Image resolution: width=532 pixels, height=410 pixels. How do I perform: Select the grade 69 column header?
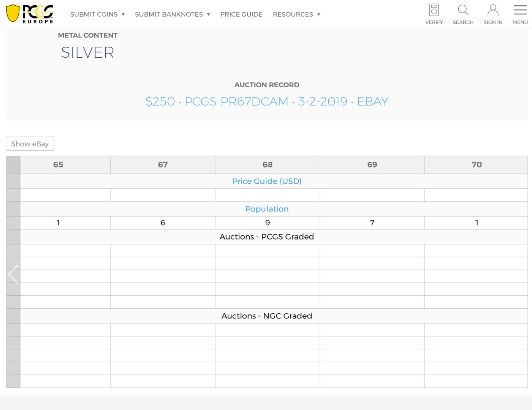coord(372,164)
